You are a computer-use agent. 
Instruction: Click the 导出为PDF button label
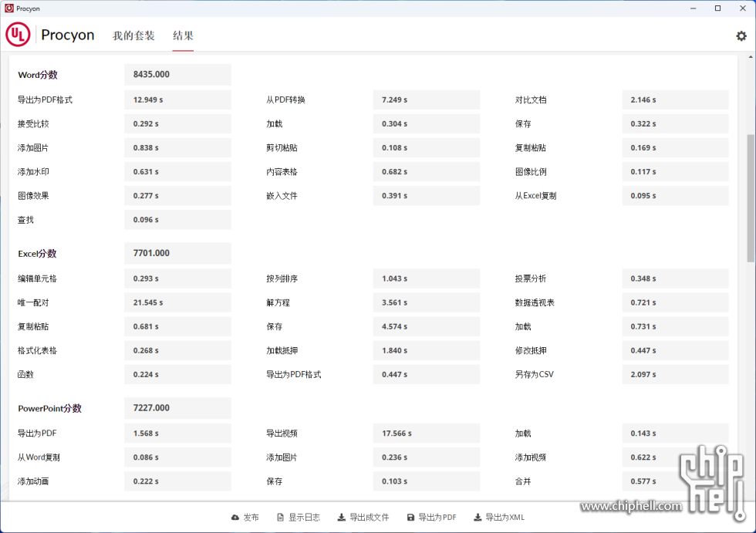coord(437,517)
